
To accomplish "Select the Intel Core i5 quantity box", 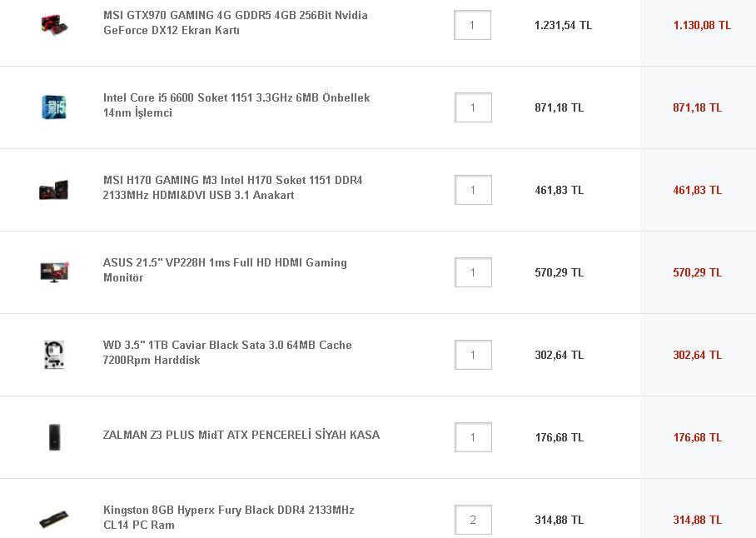I will [473, 107].
